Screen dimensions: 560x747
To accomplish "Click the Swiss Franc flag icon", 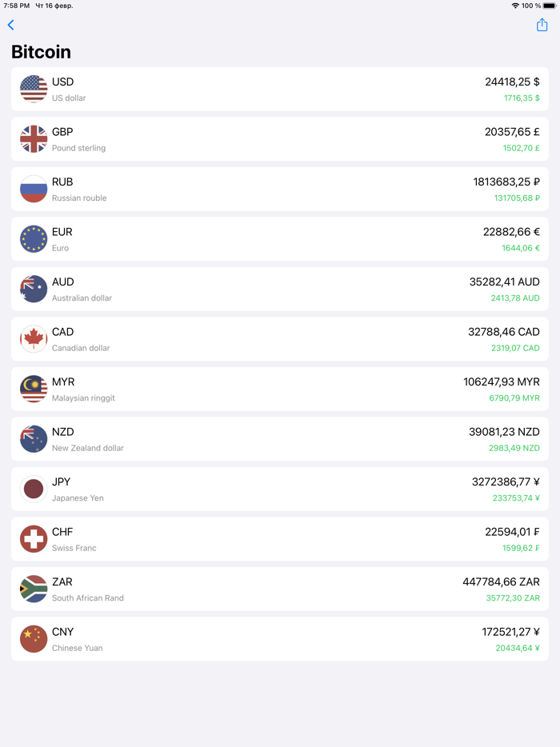I will (x=33, y=538).
